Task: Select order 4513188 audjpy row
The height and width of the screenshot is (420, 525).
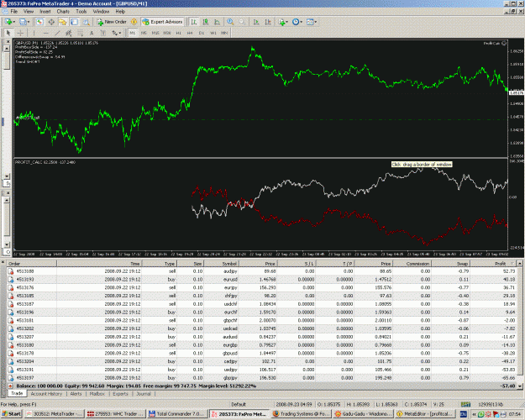Action: [261, 271]
